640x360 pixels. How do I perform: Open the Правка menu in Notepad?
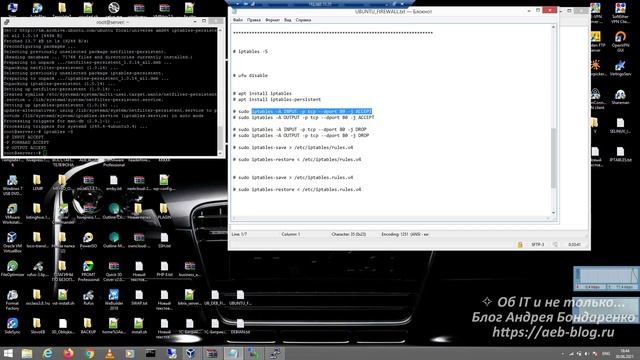click(253, 20)
